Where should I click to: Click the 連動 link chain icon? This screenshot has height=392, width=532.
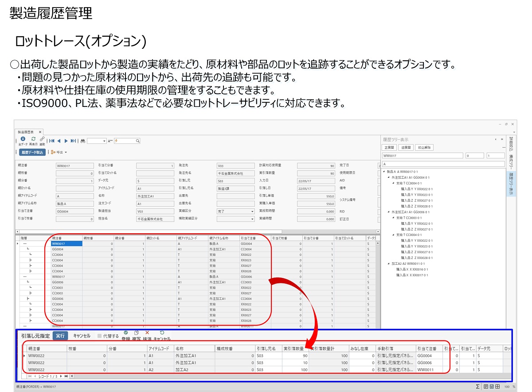pos(42,139)
